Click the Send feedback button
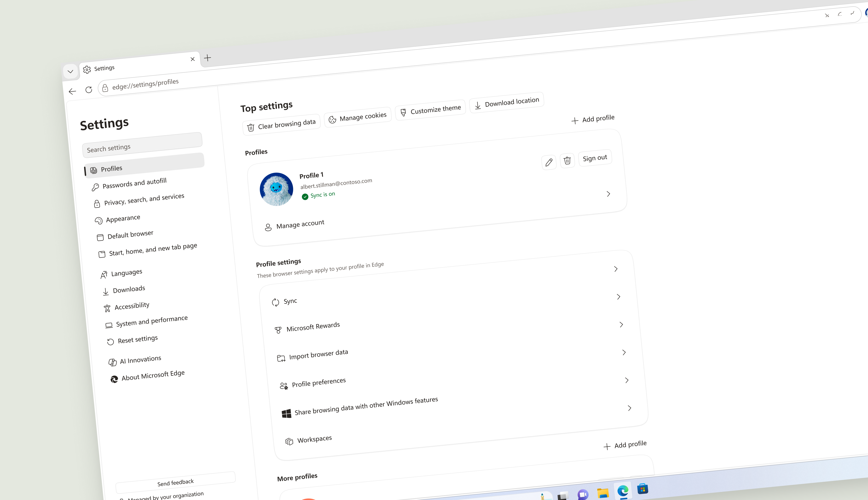This screenshot has height=500, width=868. (x=176, y=482)
